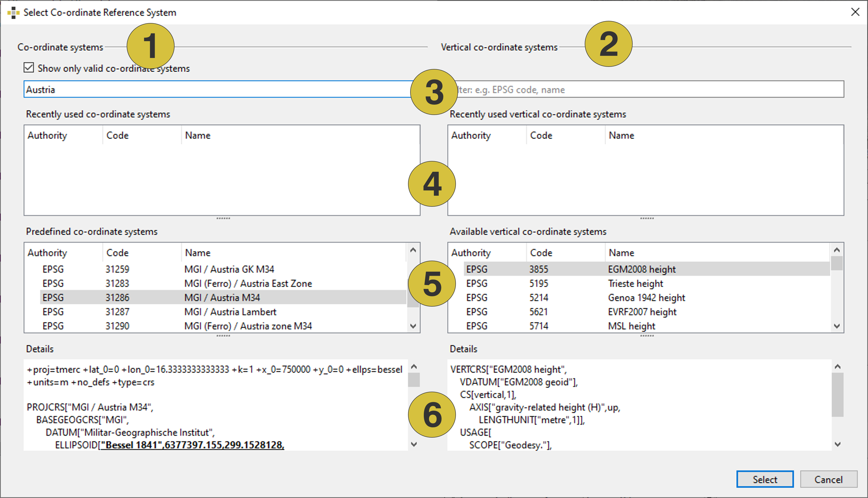Click scrollbar thumb of Available vertical systems list

pyautogui.click(x=837, y=263)
